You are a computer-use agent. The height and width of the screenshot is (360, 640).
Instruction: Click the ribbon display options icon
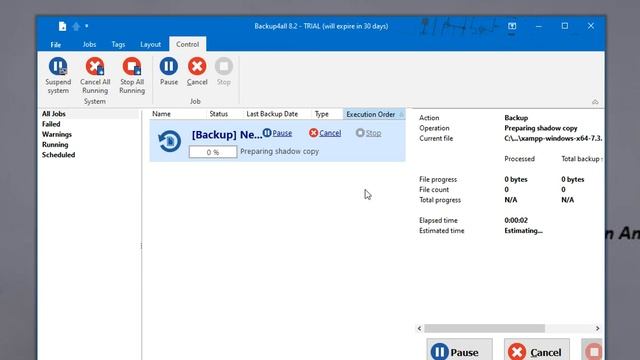pos(512,26)
